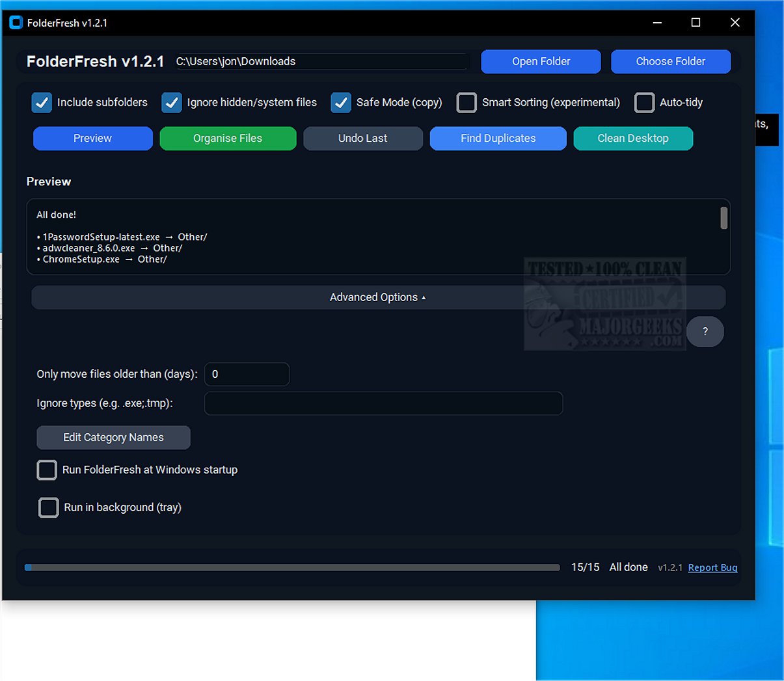Open the Report Bug link
This screenshot has height=681, width=784.
[x=712, y=568]
